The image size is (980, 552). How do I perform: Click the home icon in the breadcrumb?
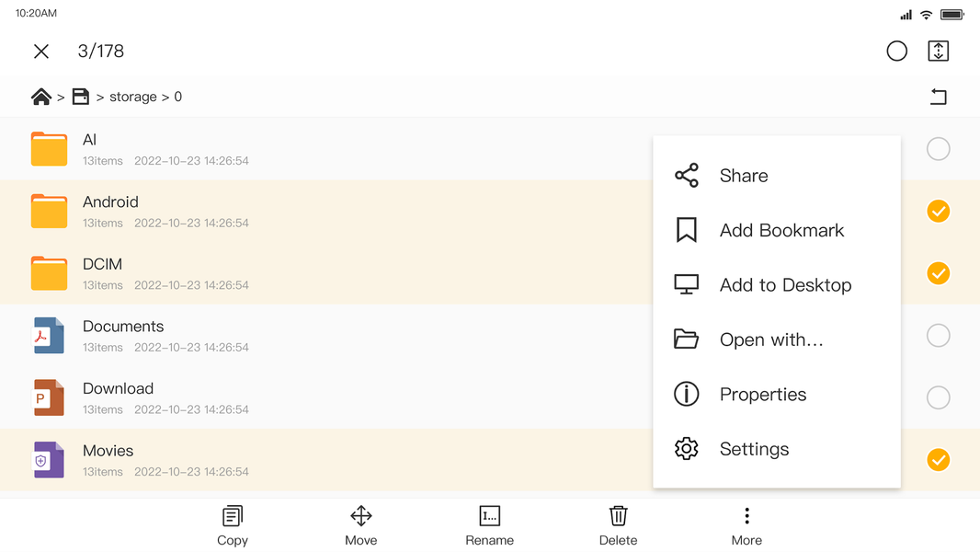(x=40, y=96)
